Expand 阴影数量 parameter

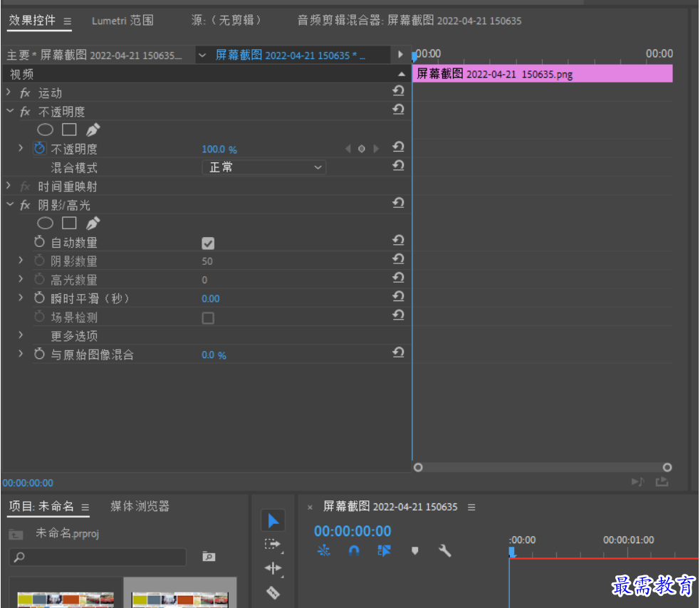coord(21,260)
